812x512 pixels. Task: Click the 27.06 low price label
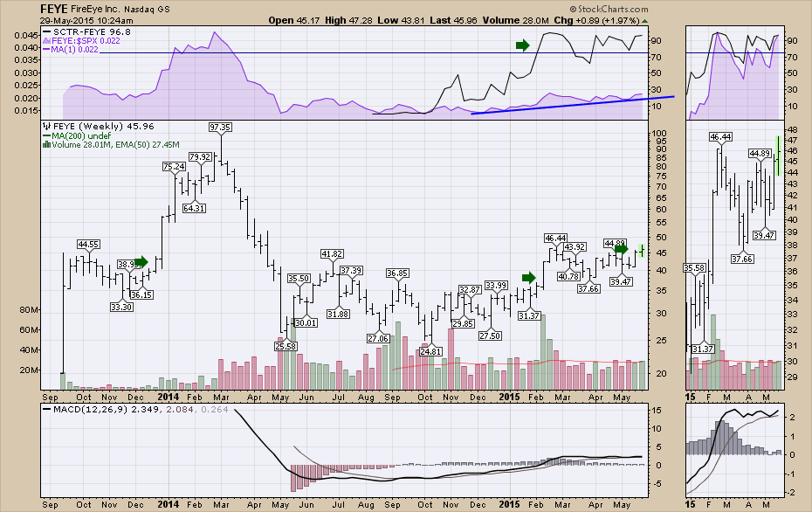coord(378,338)
